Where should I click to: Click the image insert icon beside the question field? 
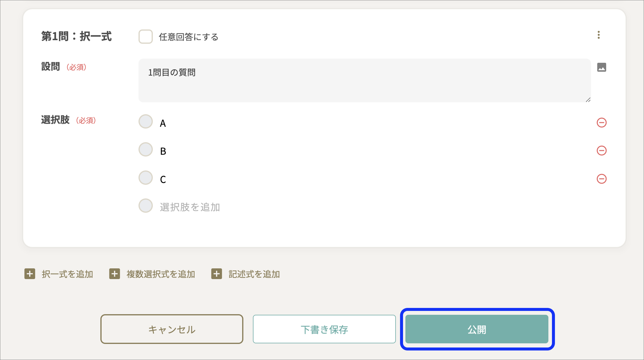point(602,68)
